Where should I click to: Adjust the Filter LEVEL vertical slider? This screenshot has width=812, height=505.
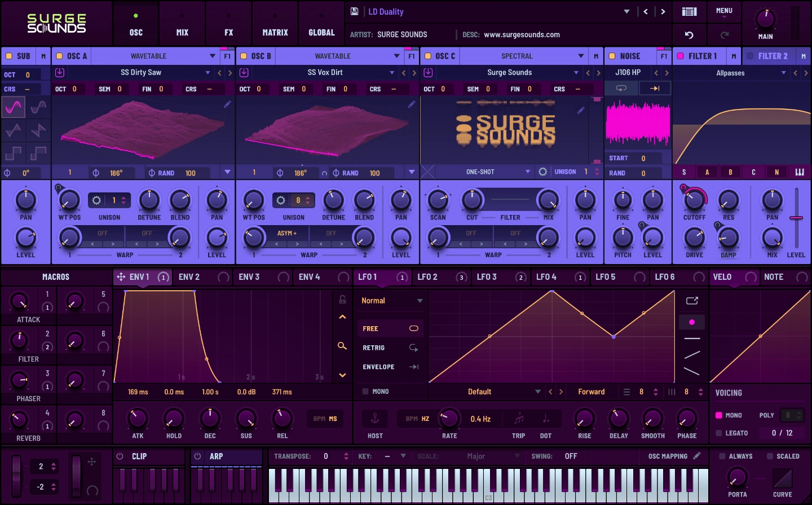pos(796,218)
